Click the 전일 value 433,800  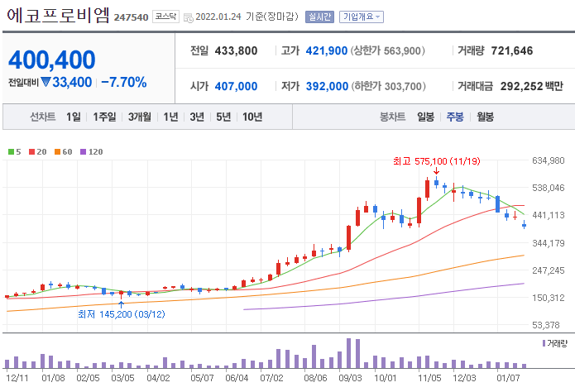(x=236, y=50)
